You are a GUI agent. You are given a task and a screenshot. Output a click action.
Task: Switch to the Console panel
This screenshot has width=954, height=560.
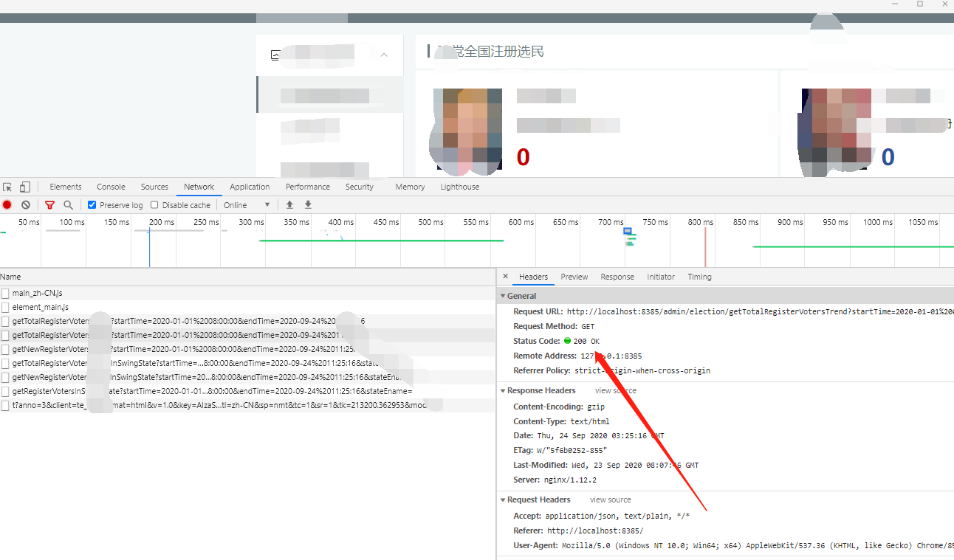tap(110, 187)
